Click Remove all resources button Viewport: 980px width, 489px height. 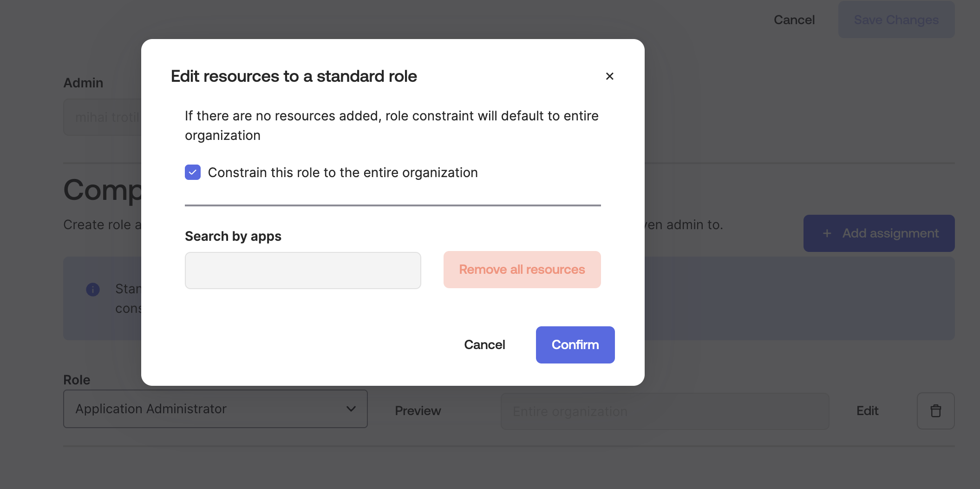[522, 270]
